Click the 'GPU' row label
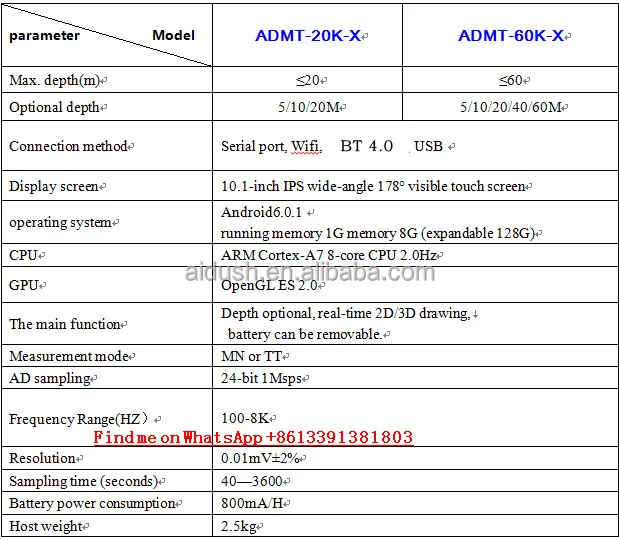 pyautogui.click(x=24, y=285)
